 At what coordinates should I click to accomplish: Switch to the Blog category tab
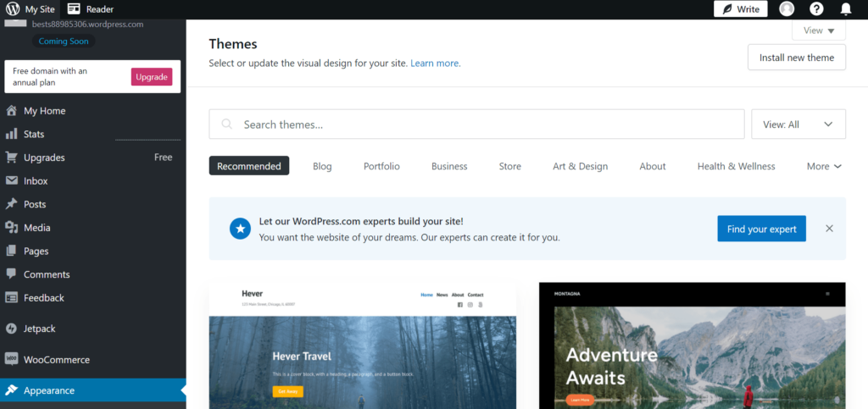point(322,166)
